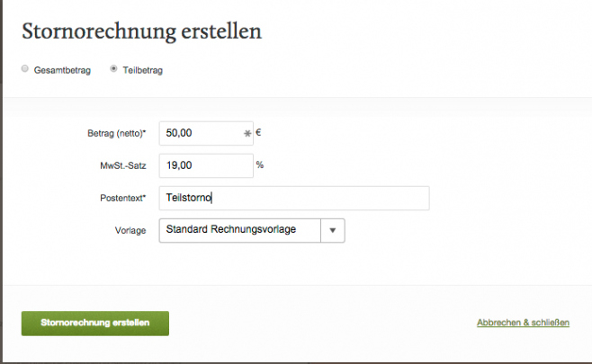Click the euro currency symbol
The width and height of the screenshot is (592, 364).
(259, 133)
